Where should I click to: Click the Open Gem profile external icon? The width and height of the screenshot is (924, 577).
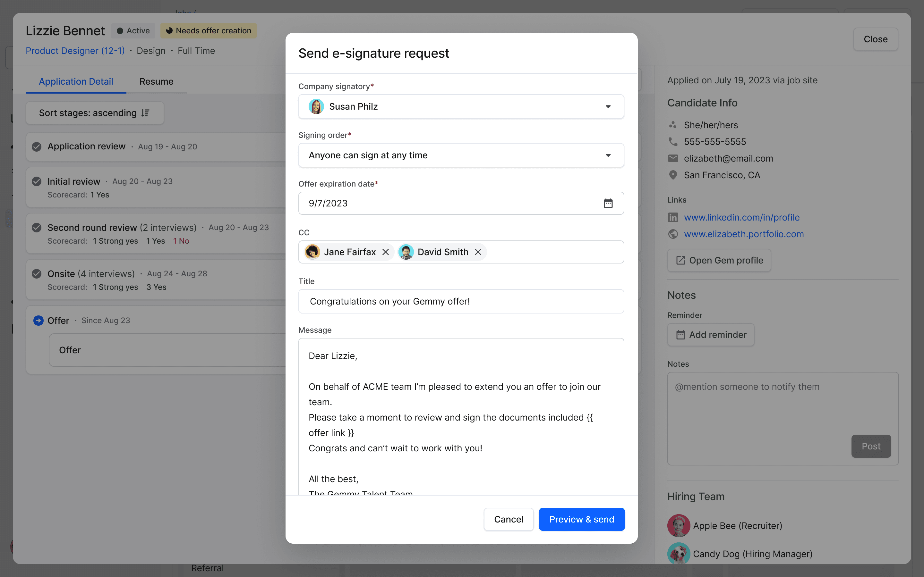click(x=680, y=260)
